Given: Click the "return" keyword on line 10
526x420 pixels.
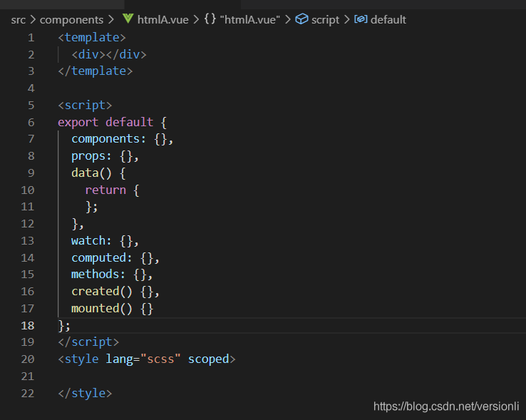Looking at the screenshot, I should coord(105,190).
